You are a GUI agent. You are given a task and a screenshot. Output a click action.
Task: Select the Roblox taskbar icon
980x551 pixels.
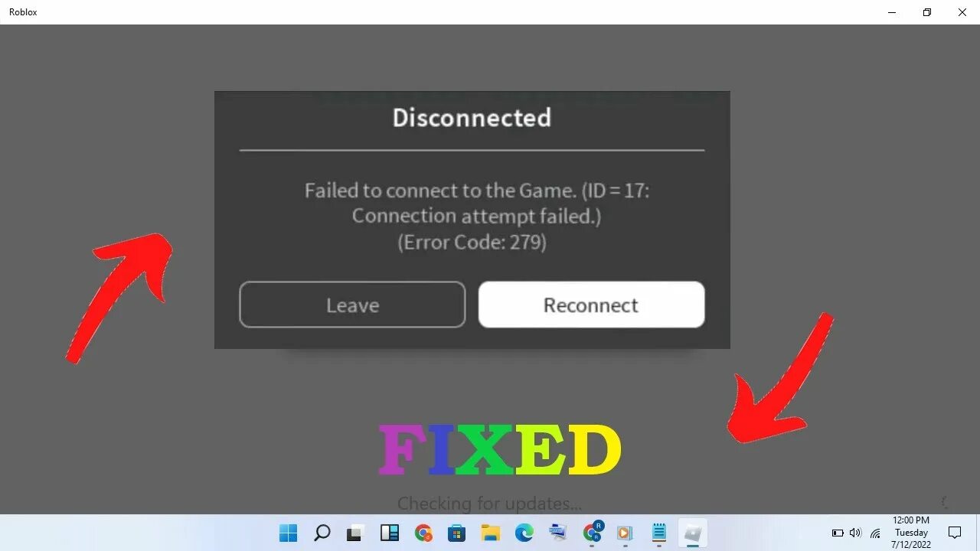click(693, 533)
